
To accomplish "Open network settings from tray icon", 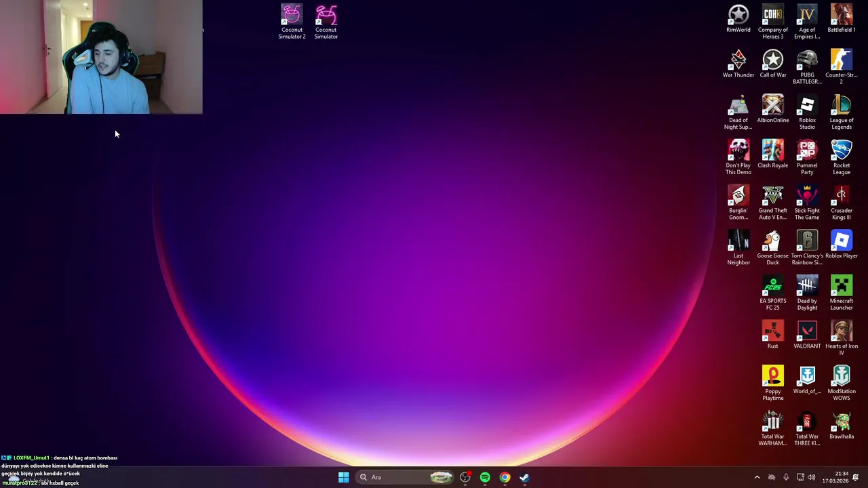I will click(800, 477).
